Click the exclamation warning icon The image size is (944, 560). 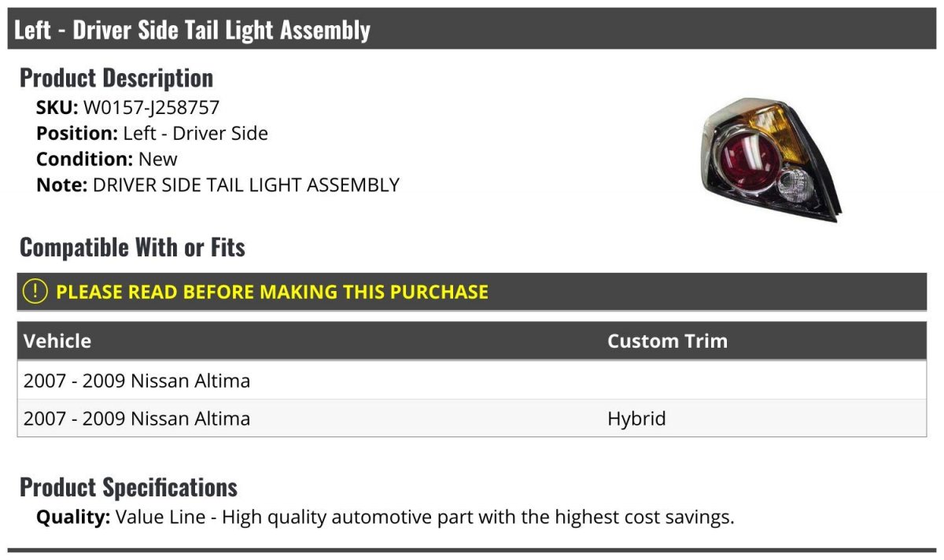pos(35,292)
